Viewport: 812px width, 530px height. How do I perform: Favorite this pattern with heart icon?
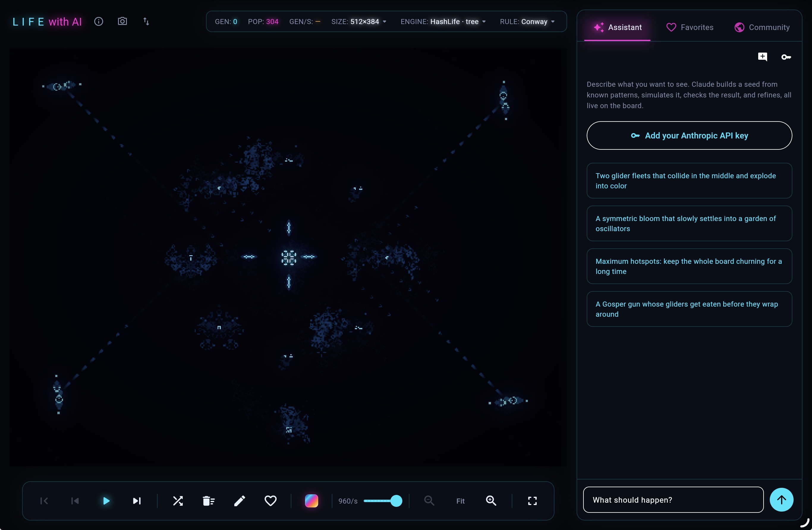point(270,501)
